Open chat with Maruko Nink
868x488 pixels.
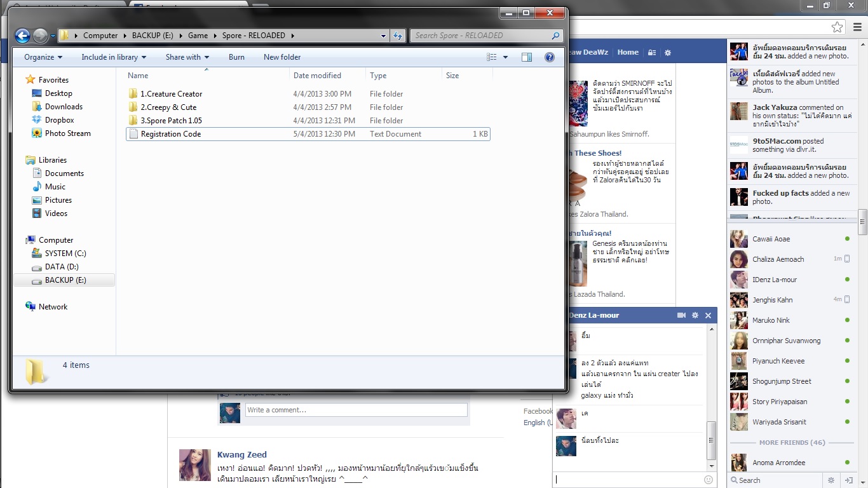[790, 320]
